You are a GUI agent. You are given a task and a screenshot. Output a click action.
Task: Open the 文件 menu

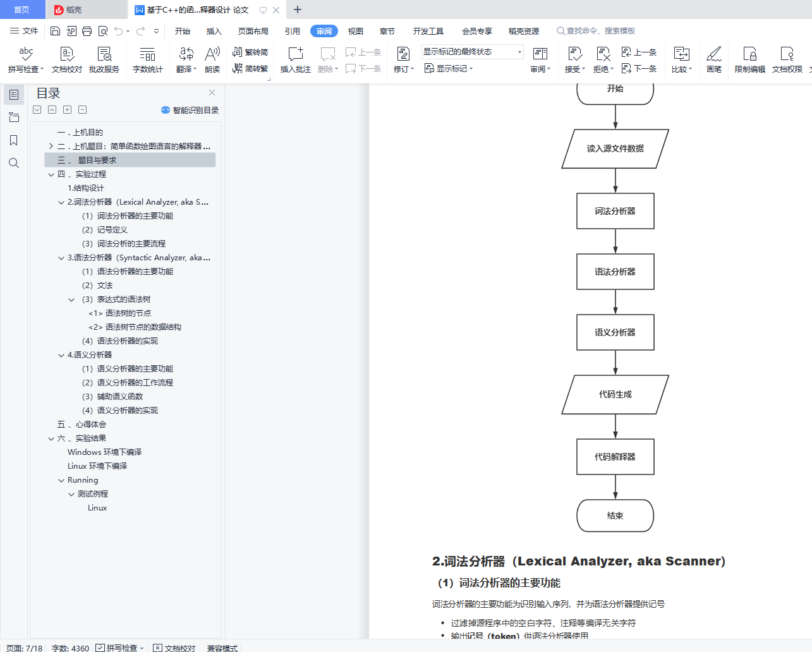pos(25,31)
